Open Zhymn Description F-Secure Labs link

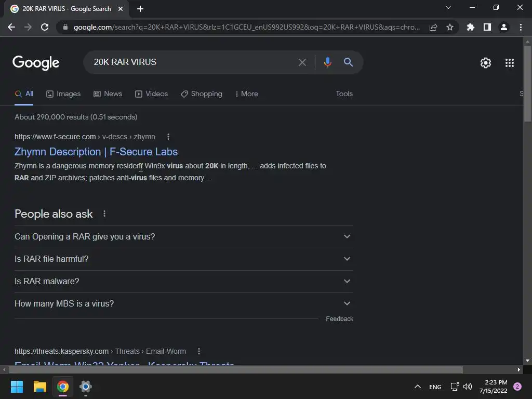[x=96, y=152]
